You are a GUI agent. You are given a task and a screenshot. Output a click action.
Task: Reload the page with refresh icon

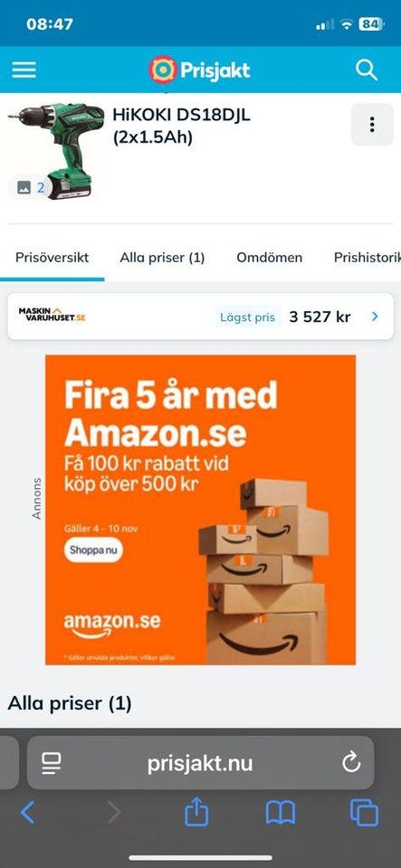click(351, 763)
